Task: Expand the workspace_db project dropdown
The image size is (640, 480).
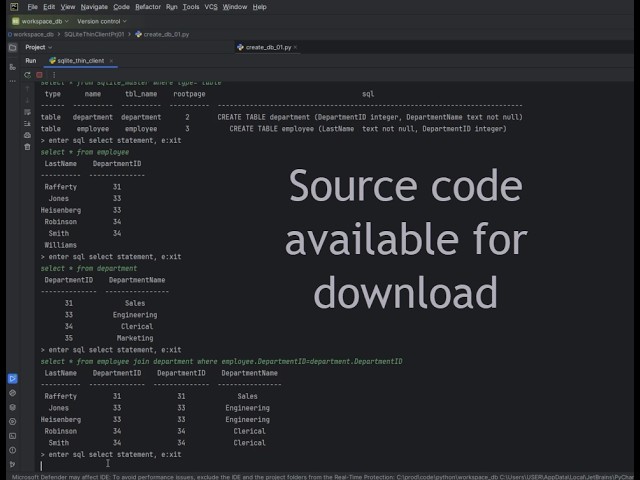Action: [40, 21]
